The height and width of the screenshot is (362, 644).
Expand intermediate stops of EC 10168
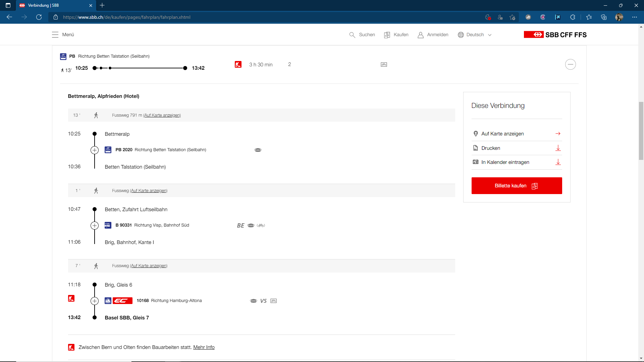point(95,301)
